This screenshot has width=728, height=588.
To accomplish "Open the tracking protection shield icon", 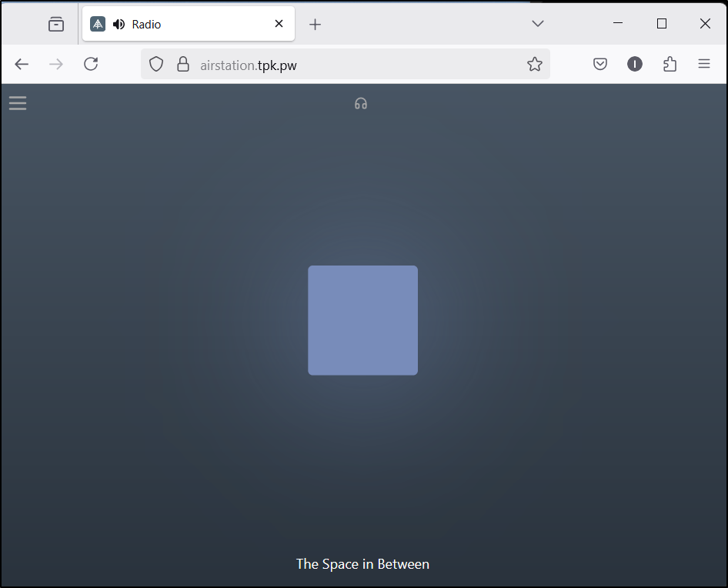I will pos(156,64).
